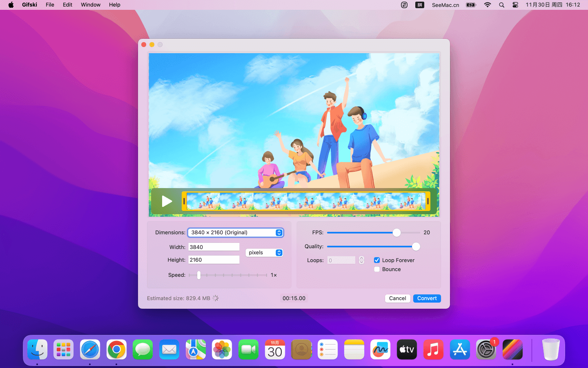Click the left yellow trim handle
Screen dimensions: 588x368
click(184, 201)
